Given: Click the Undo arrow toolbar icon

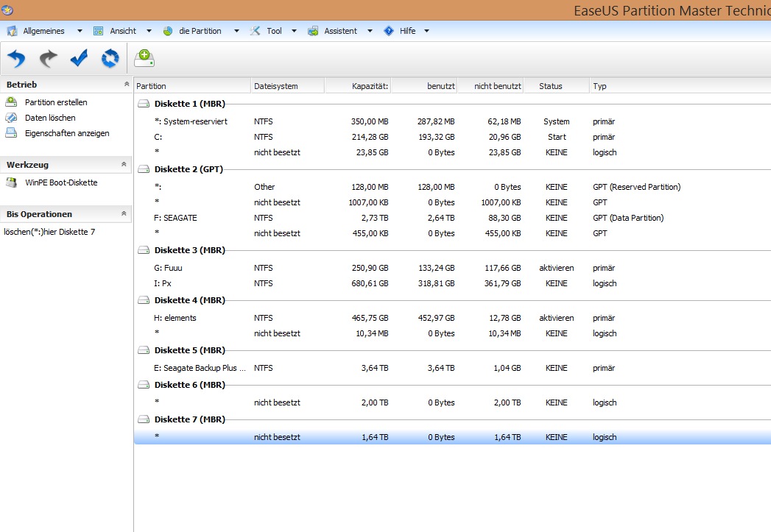Looking at the screenshot, I should pos(16,58).
